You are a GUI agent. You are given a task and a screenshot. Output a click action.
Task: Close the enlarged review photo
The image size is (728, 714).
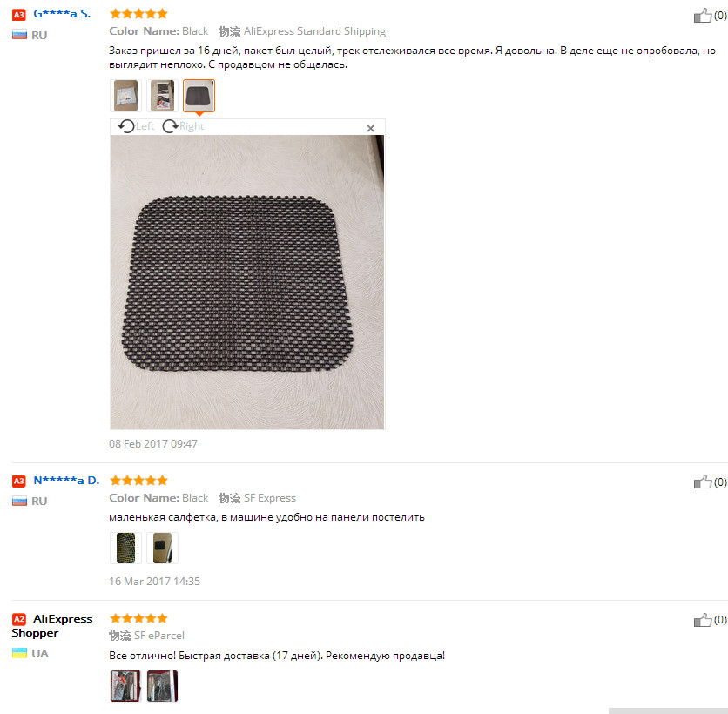pyautogui.click(x=371, y=128)
